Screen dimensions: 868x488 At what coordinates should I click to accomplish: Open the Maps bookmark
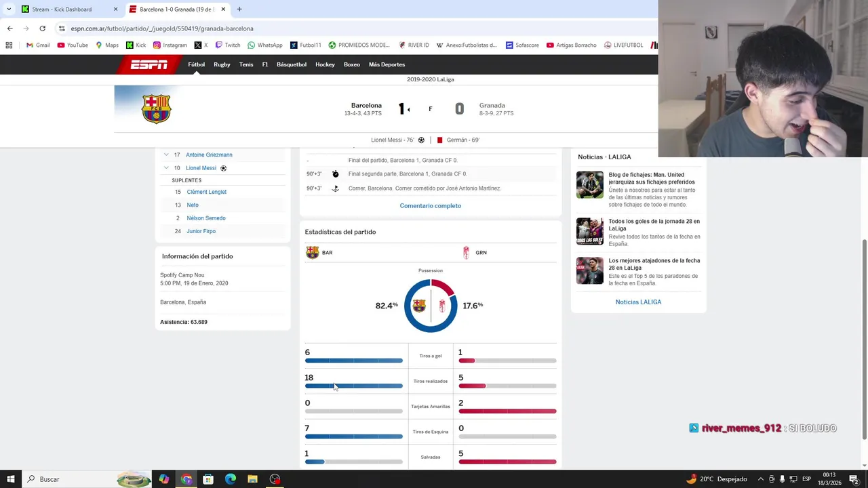pyautogui.click(x=107, y=45)
